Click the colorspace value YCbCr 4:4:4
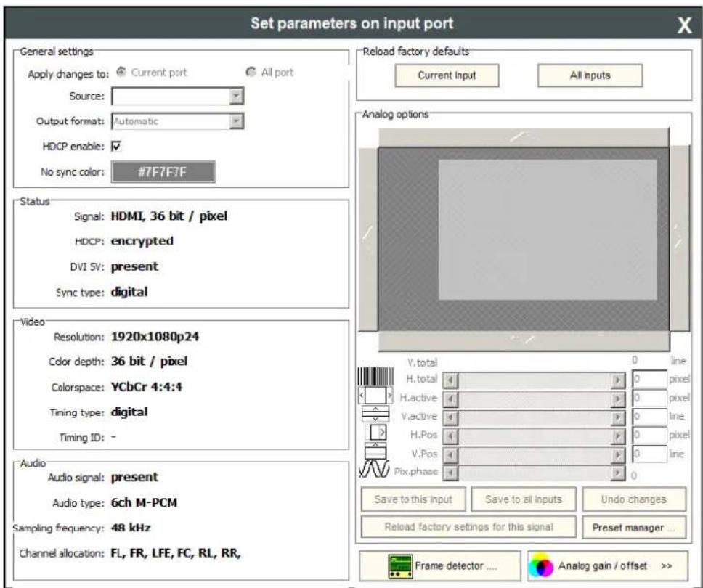The width and height of the screenshot is (703, 588). [x=147, y=387]
